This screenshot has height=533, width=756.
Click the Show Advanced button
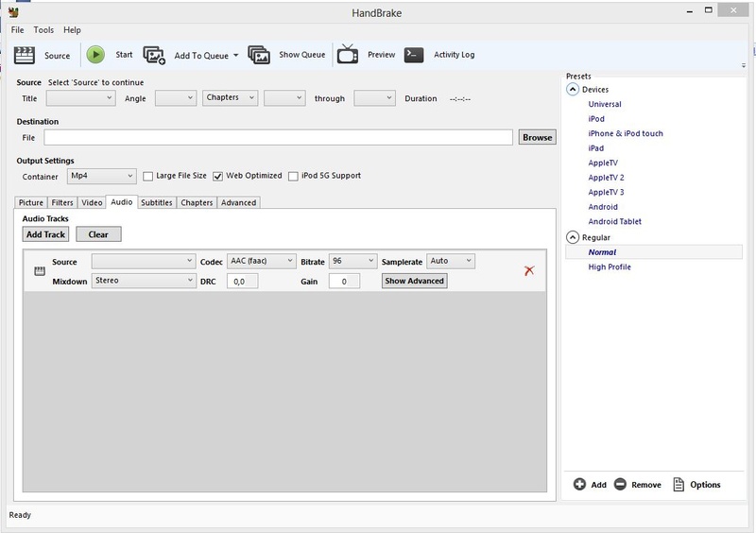coord(414,281)
